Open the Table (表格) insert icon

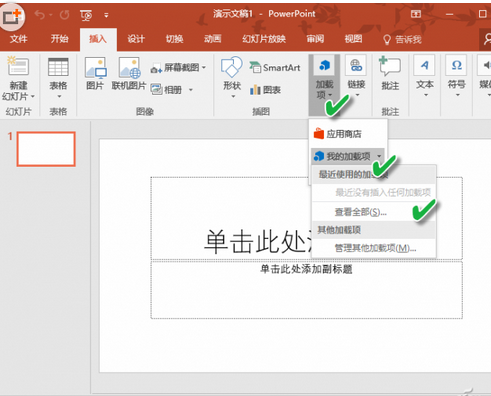(x=58, y=67)
